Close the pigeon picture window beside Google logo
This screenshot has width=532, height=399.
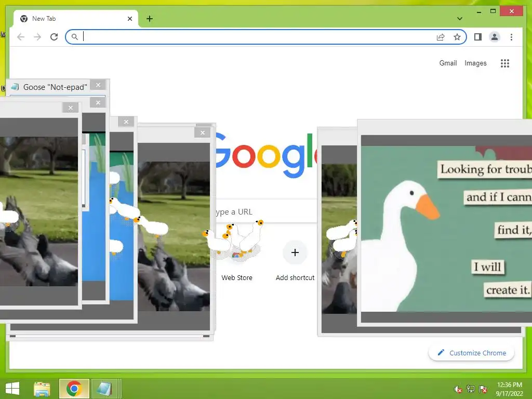tap(203, 132)
